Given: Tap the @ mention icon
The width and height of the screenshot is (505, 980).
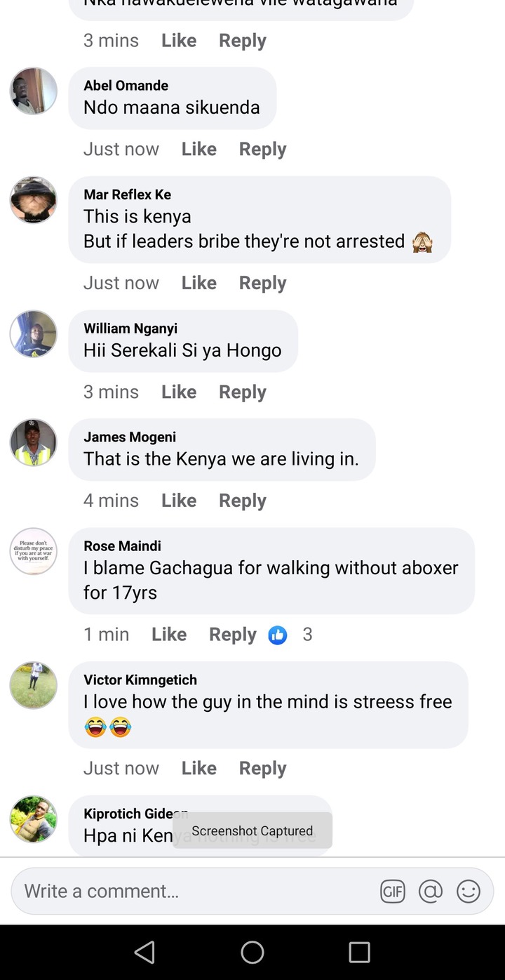Looking at the screenshot, I should click(x=431, y=892).
